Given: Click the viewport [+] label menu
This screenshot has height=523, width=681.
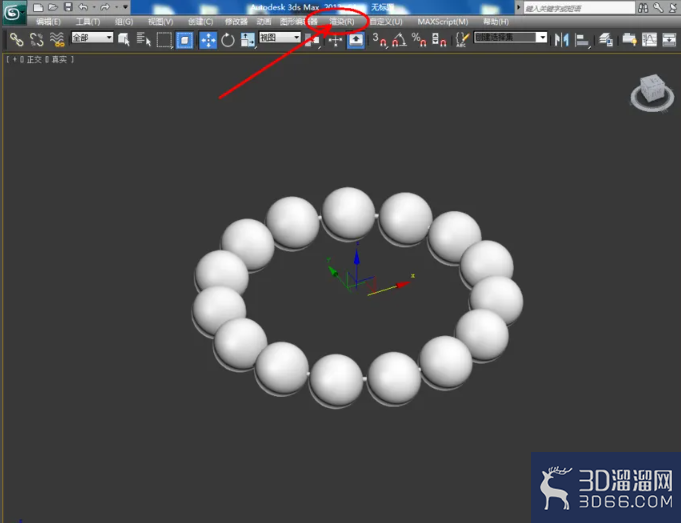Looking at the screenshot, I should (14, 60).
